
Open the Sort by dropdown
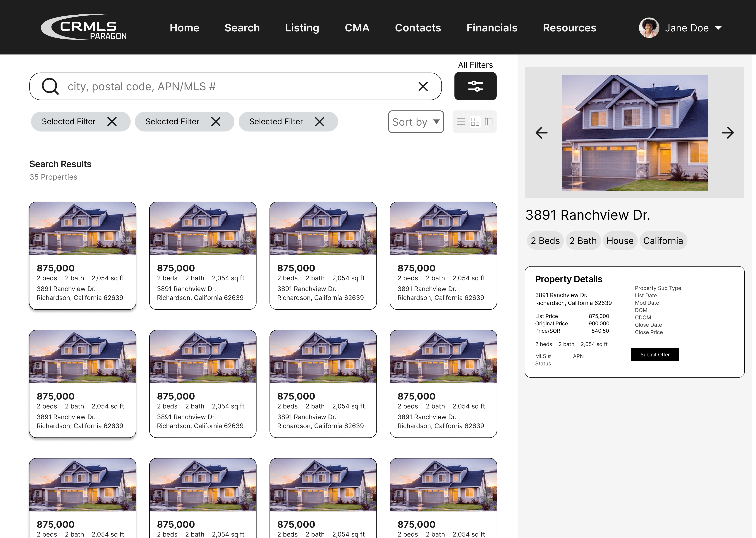click(416, 122)
